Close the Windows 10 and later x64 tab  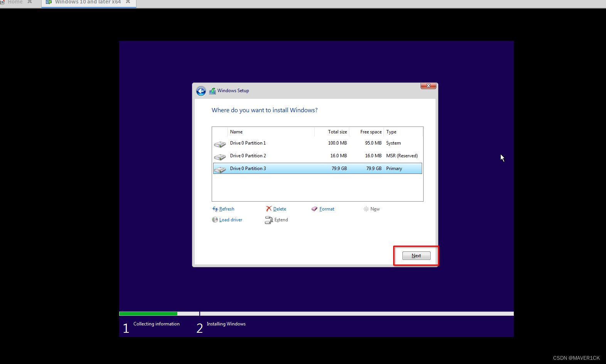[x=128, y=2]
